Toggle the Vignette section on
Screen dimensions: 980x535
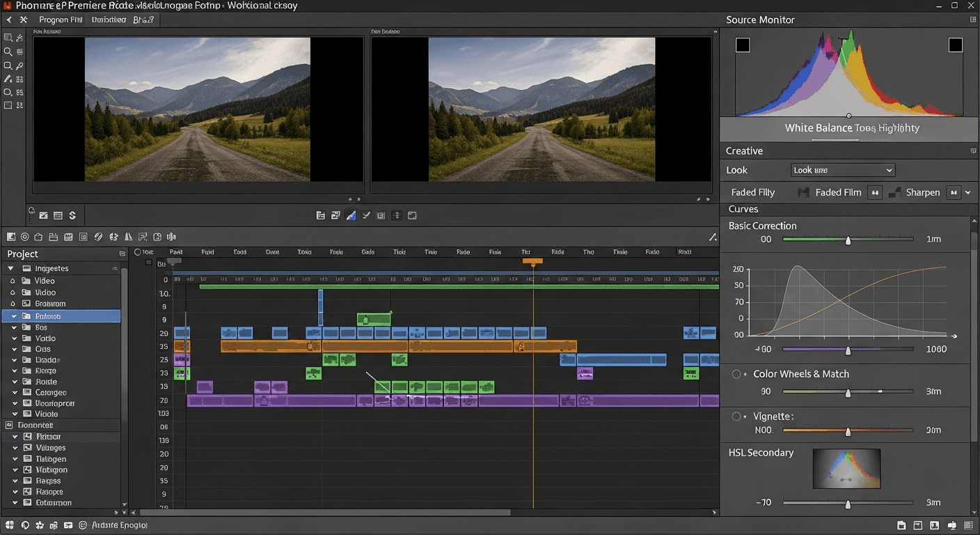click(736, 416)
